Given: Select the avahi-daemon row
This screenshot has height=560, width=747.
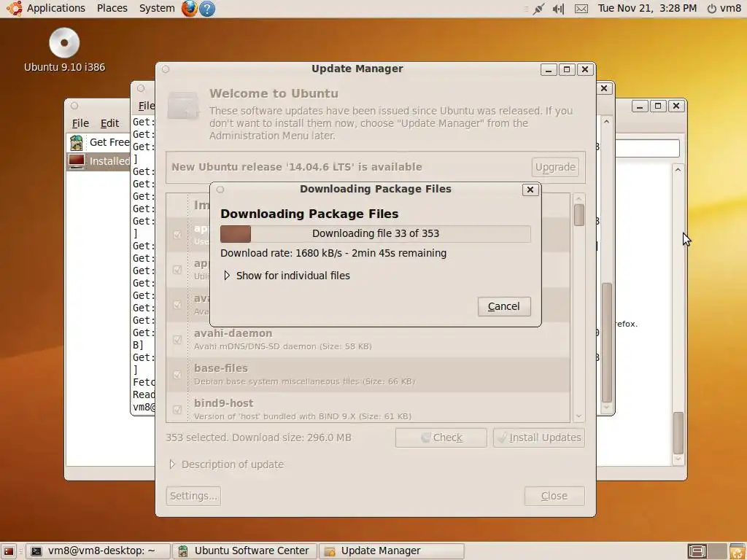Looking at the screenshot, I should tap(368, 340).
